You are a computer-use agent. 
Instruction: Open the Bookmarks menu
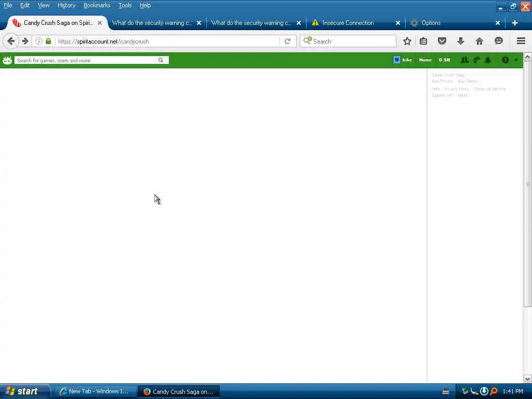pos(97,5)
